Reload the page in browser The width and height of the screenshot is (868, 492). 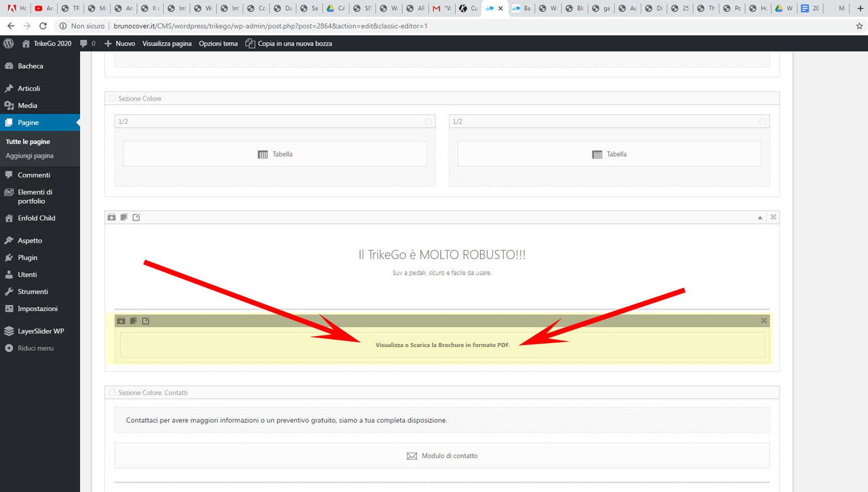coord(43,26)
